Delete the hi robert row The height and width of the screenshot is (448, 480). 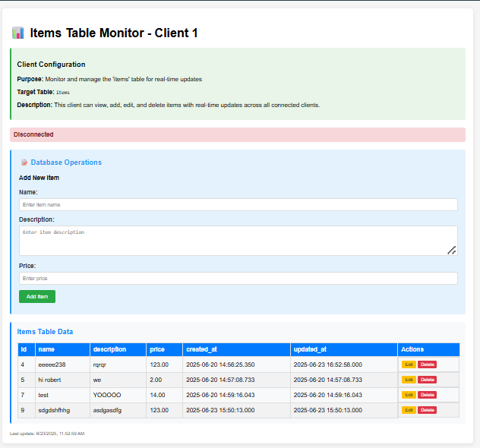427,380
